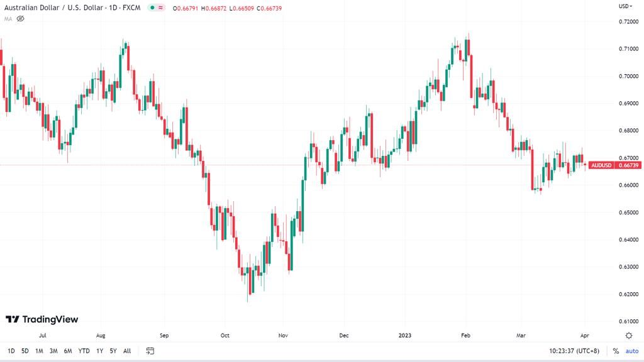Click the Feb label on time axis
Image resolution: width=644 pixels, height=362 pixels.
465,336
